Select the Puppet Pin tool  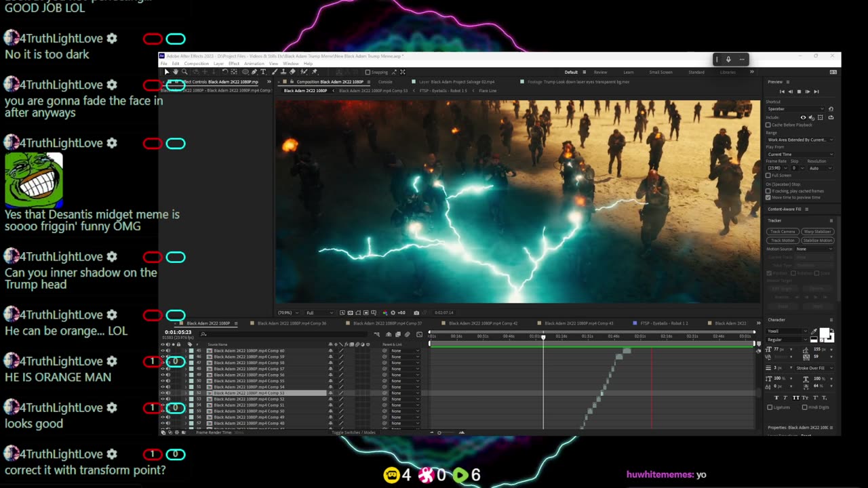tap(315, 72)
